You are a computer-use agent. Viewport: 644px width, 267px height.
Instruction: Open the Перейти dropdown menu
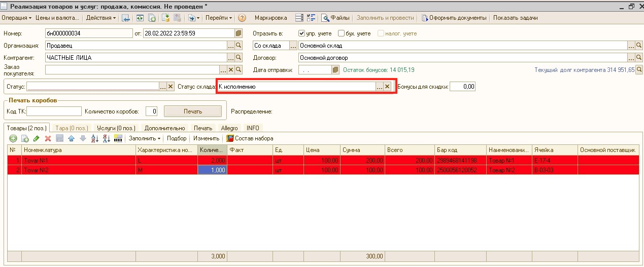point(219,18)
